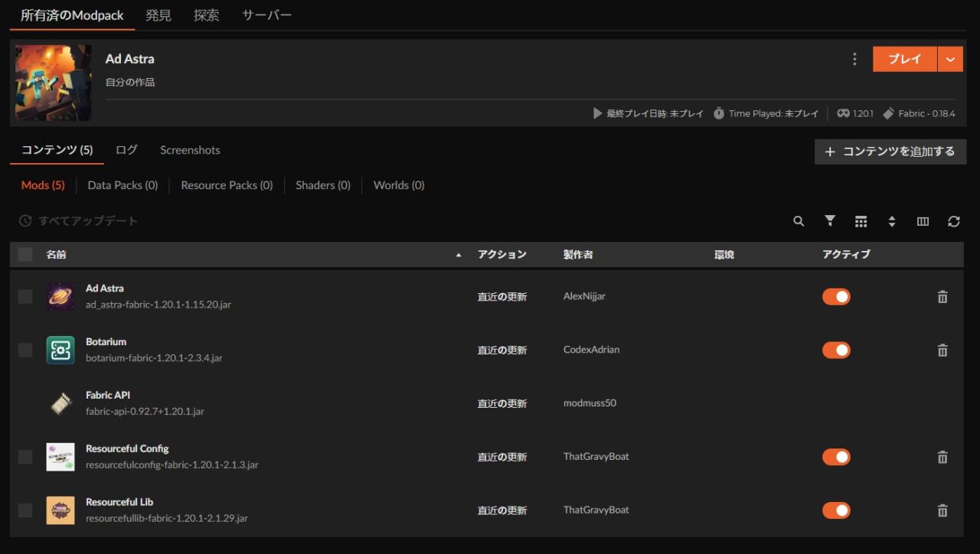
Task: Switch to the ログ tab
Action: (x=126, y=150)
